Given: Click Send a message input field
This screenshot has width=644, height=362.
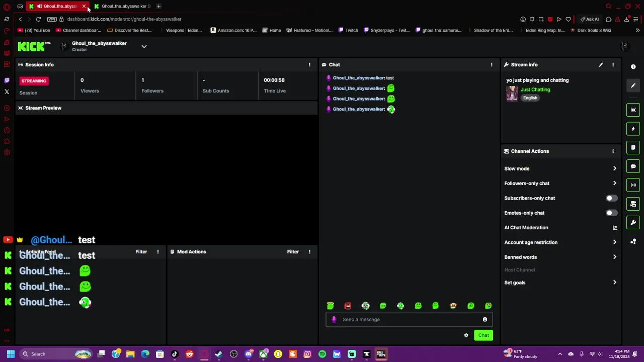Looking at the screenshot, I should (409, 320).
